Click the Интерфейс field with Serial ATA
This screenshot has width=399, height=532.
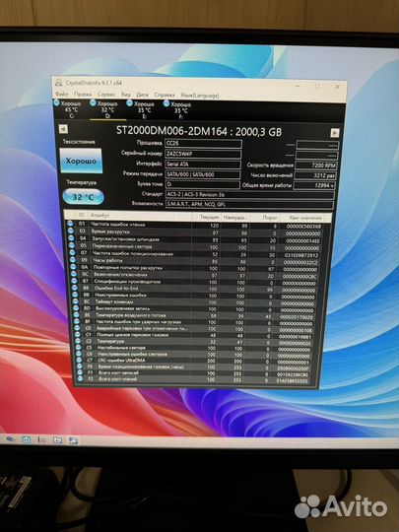pyautogui.click(x=203, y=165)
